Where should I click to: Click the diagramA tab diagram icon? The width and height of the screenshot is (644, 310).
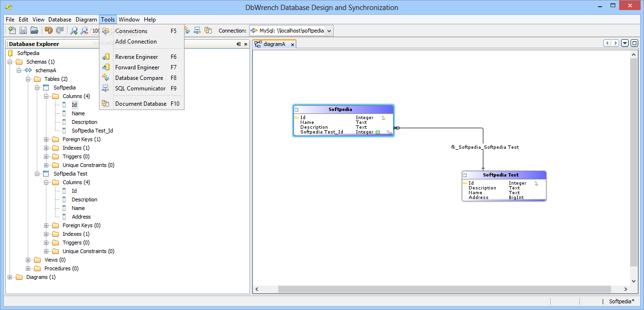(258, 44)
